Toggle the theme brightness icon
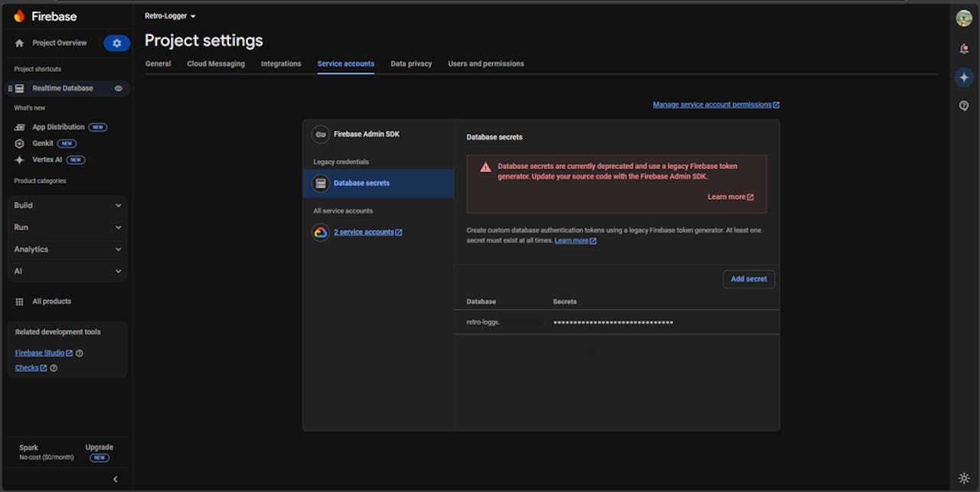 tap(964, 478)
